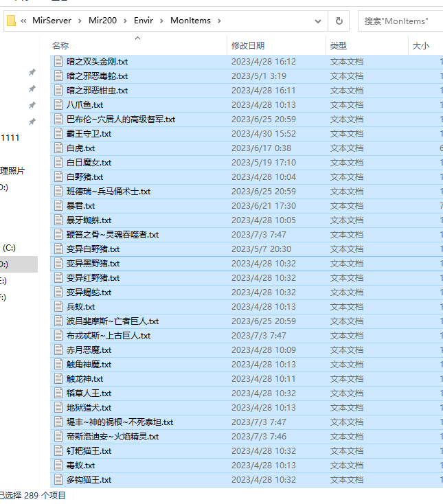Click file icon of 白虎.txt
443x504 pixels.
pyautogui.click(x=58, y=148)
